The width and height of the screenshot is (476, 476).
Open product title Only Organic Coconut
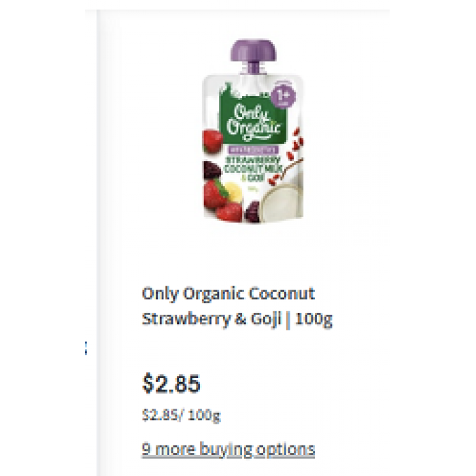228,294
